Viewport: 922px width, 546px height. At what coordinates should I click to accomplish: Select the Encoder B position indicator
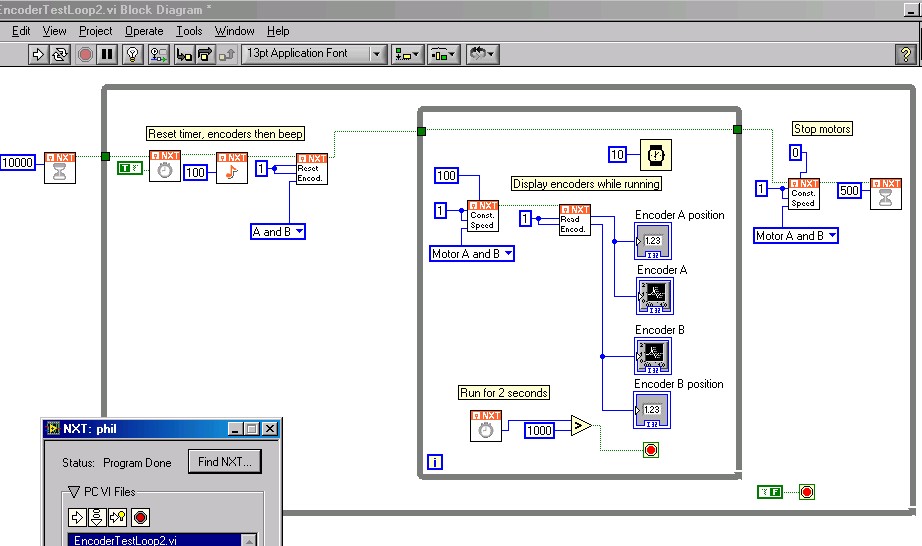[x=652, y=410]
